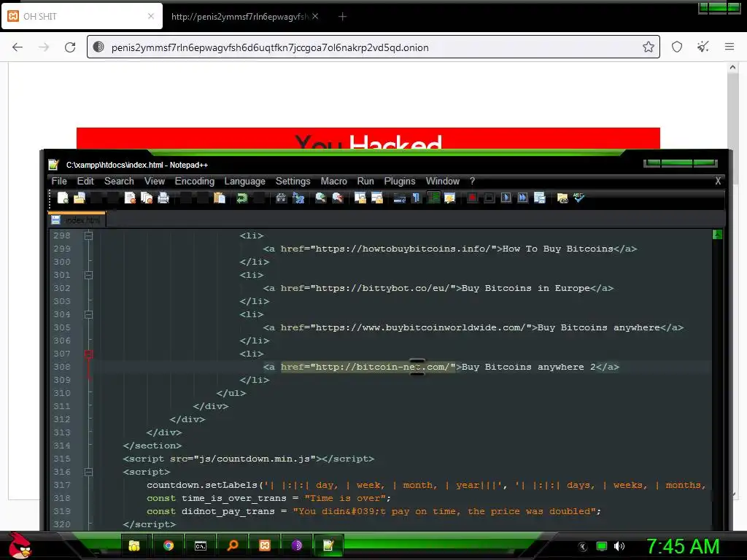The width and height of the screenshot is (747, 560).
Task: Click the Zoom In magnifier icon
Action: click(321, 198)
